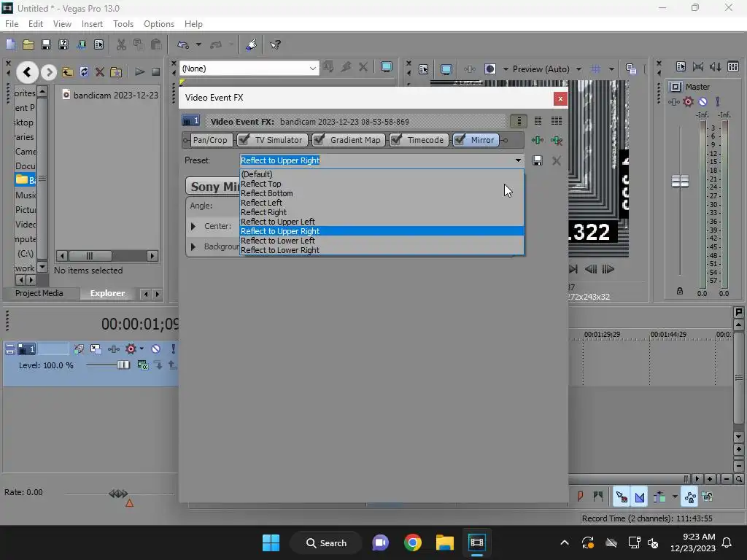Click Stop Preview icon in Explorer
This screenshot has width=747, height=560.
coord(156,72)
